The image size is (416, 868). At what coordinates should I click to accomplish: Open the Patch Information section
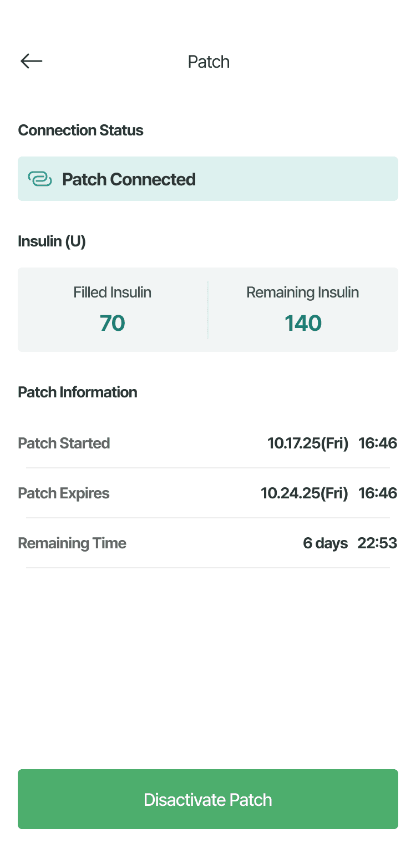click(x=78, y=392)
